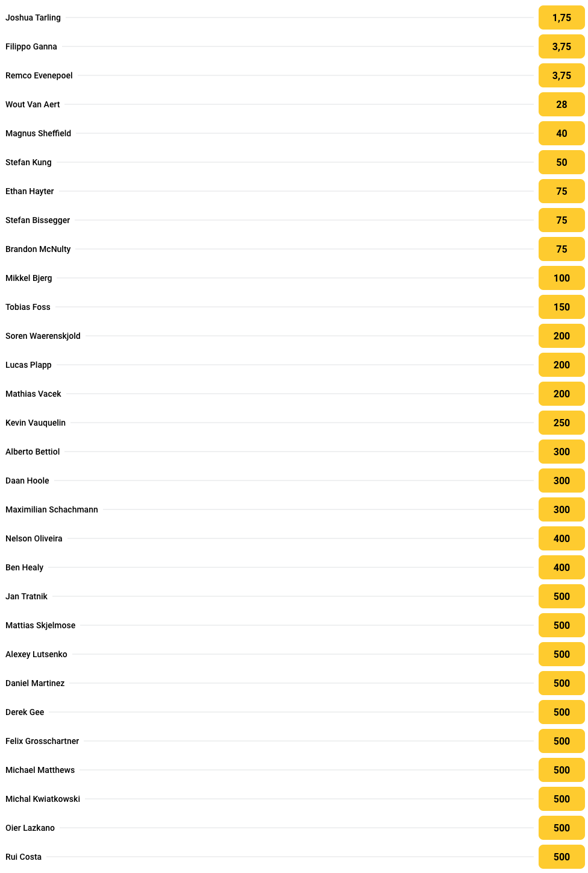588x873 pixels.
Task: Pick Remco Evenepoel's 3,75 odds
Action: [x=561, y=75]
